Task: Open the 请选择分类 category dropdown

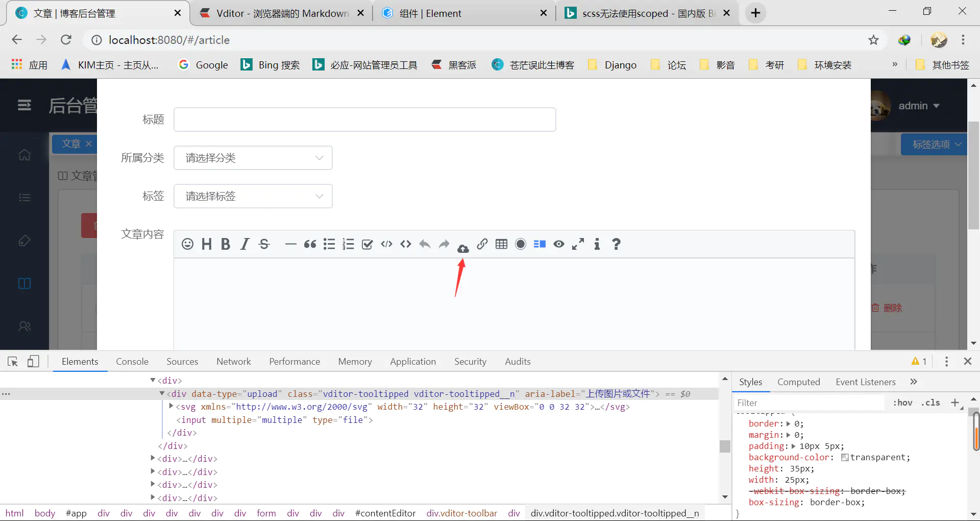Action: [x=253, y=158]
